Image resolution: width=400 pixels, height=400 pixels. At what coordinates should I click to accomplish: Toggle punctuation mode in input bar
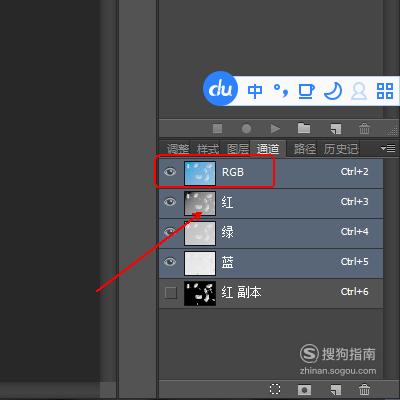pos(281,91)
